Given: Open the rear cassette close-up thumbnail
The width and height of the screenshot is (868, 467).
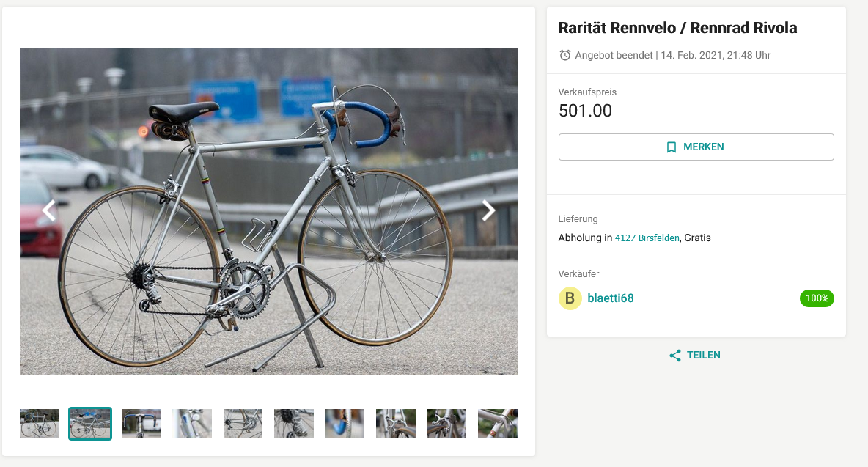Looking at the screenshot, I should point(294,424).
